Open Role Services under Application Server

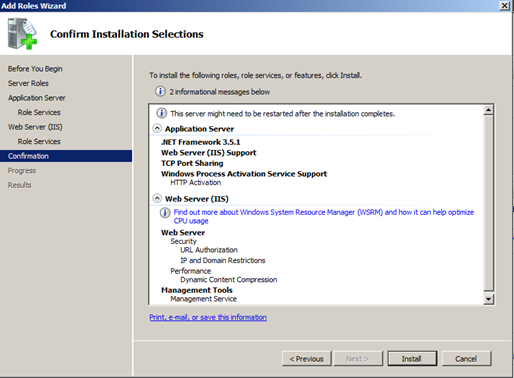pyautogui.click(x=39, y=112)
